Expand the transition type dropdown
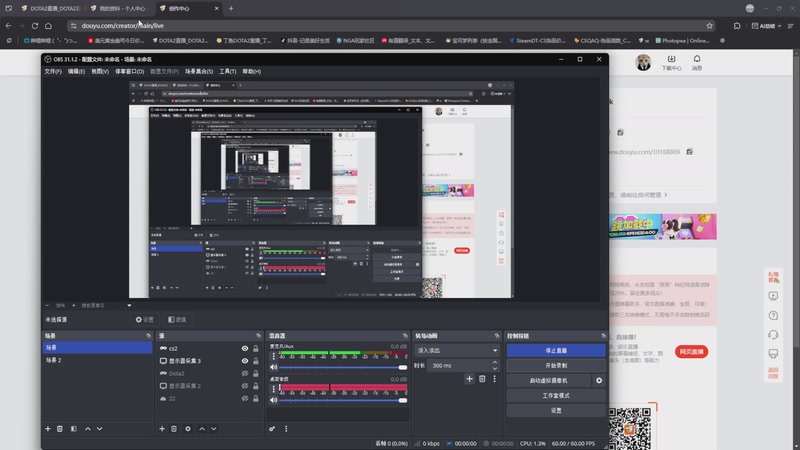This screenshot has width=800, height=450. 457,351
